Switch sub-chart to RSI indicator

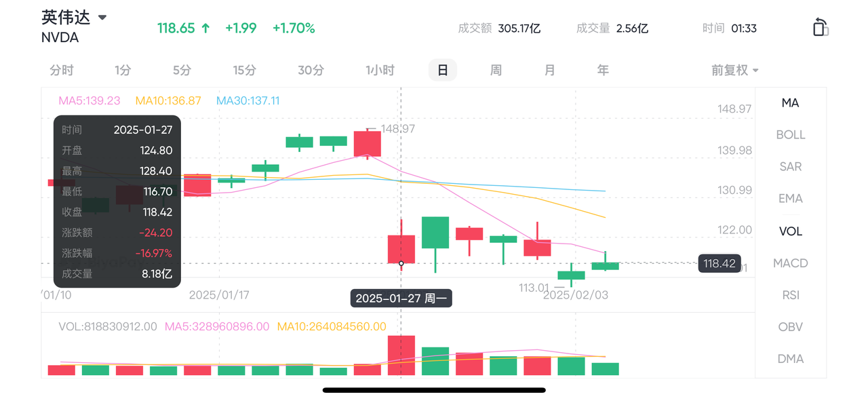[790, 294]
